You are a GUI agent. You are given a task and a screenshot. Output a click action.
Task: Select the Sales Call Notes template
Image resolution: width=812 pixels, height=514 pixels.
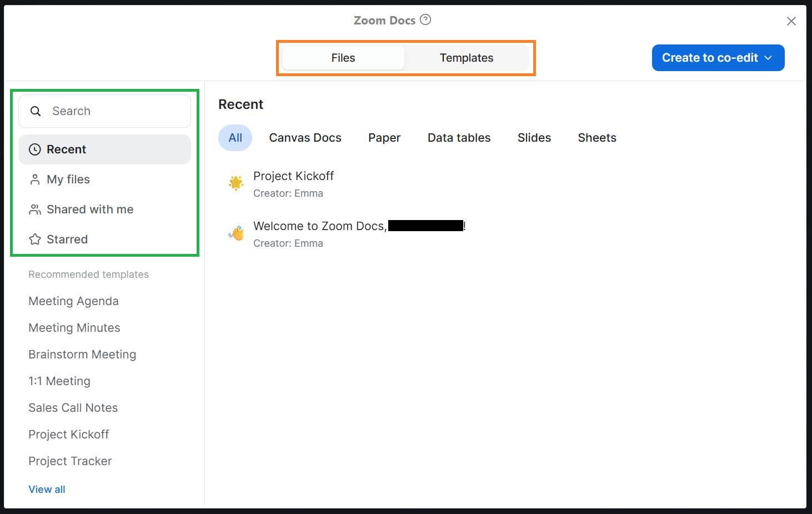point(73,408)
